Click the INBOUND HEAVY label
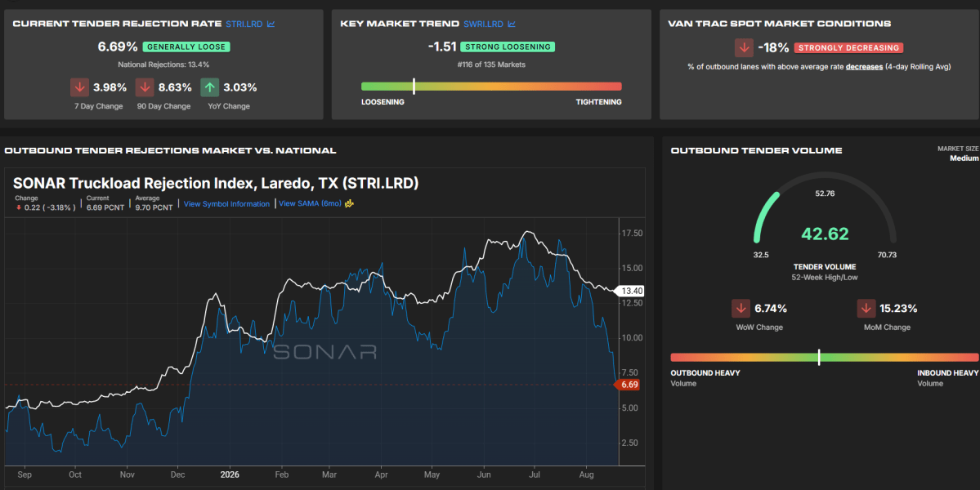The width and height of the screenshot is (980, 490). click(947, 372)
